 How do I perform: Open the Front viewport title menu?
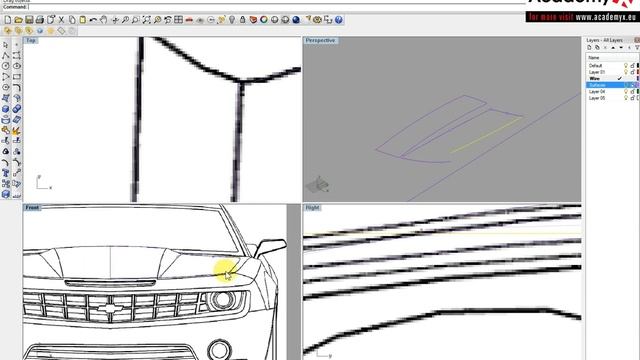tap(32, 208)
